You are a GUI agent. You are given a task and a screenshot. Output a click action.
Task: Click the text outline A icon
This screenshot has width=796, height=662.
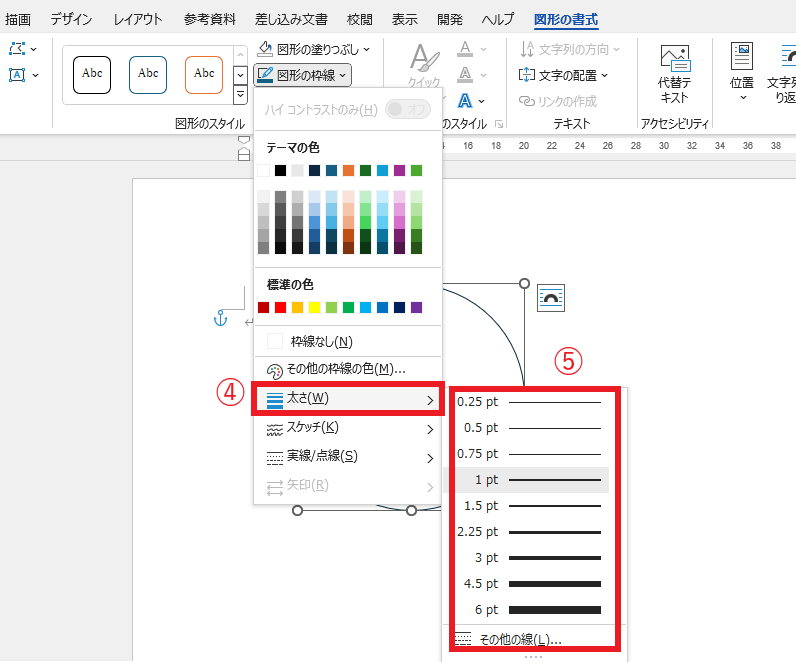click(465, 75)
